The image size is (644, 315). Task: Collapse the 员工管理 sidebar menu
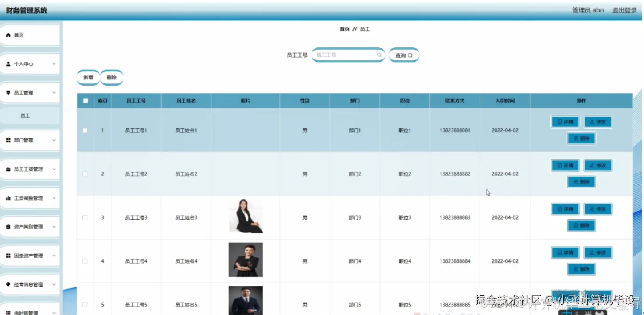click(54, 93)
